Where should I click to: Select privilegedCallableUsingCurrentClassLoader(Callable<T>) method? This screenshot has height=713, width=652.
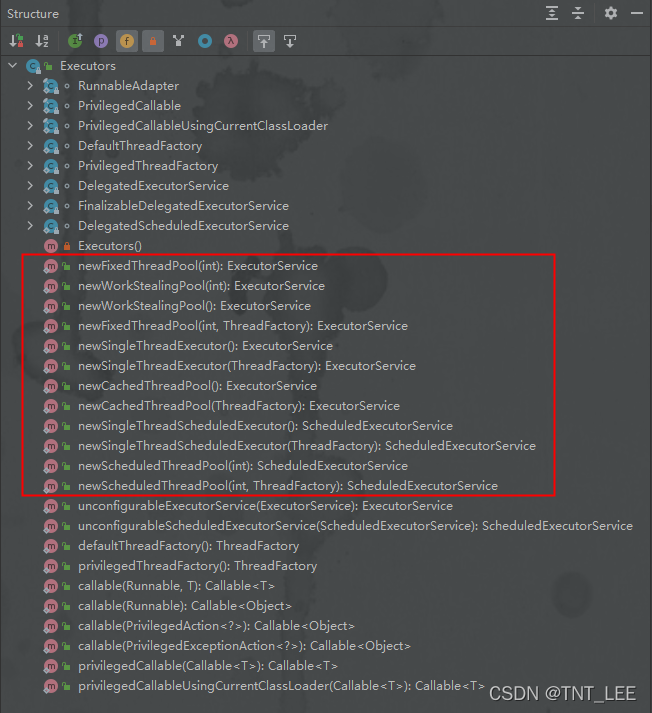coord(281,686)
